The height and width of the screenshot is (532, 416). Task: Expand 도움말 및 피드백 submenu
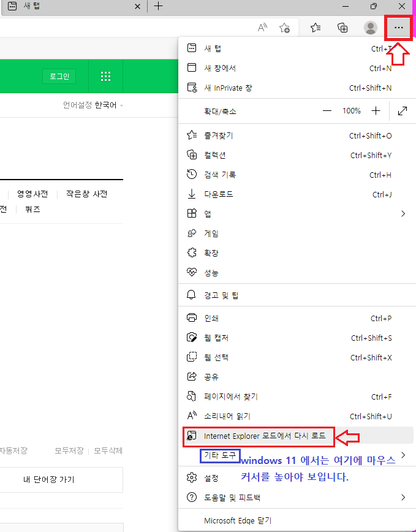click(x=296, y=498)
